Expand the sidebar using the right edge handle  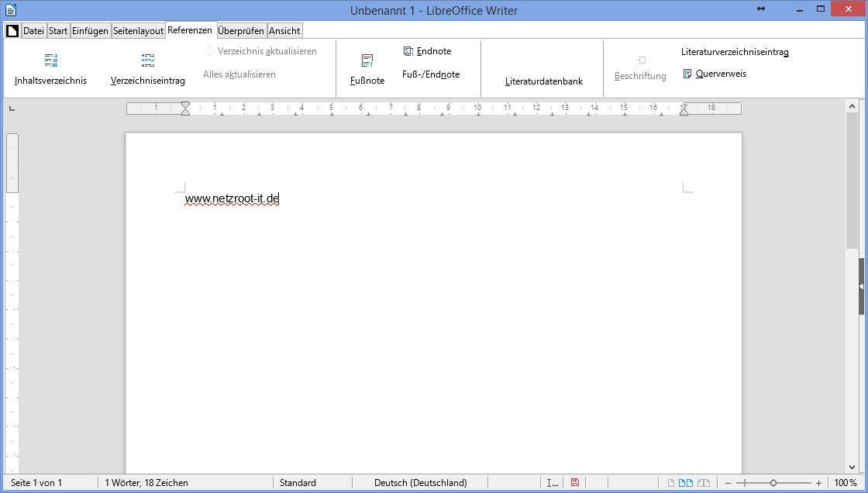coord(861,286)
